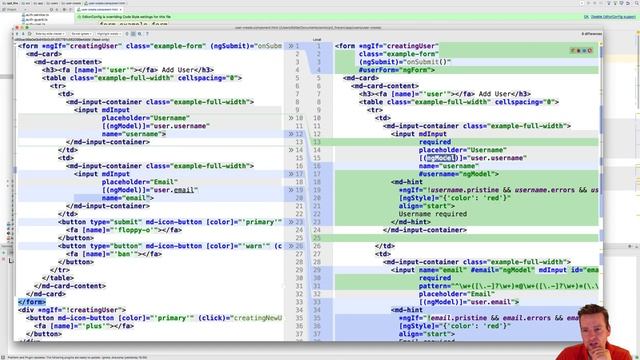Click the 8 differences label
Screen dimensions: 640x360
tap(591, 34)
